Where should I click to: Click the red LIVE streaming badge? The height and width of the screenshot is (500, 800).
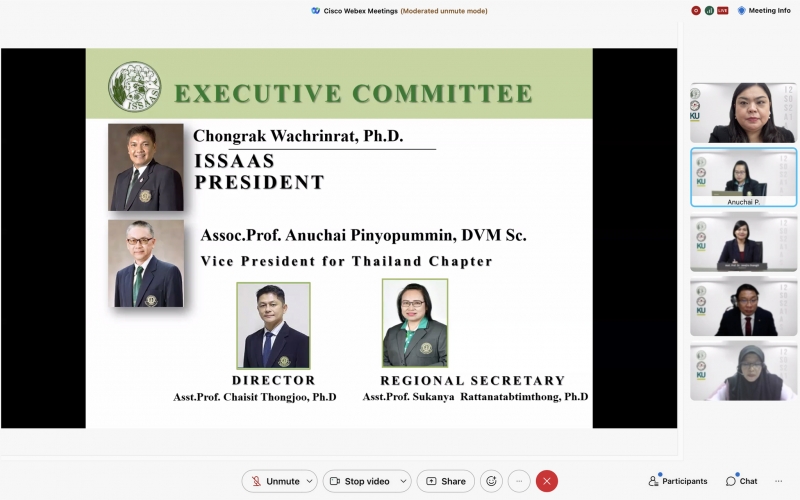[x=722, y=10]
